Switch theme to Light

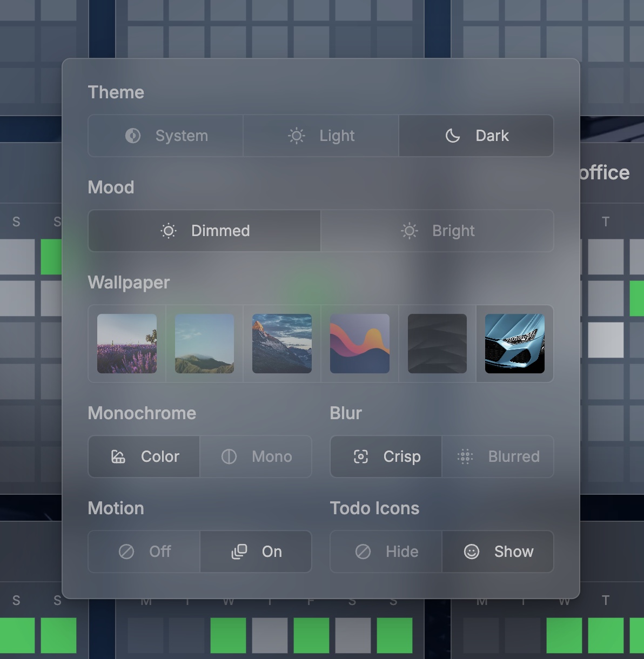click(x=321, y=136)
